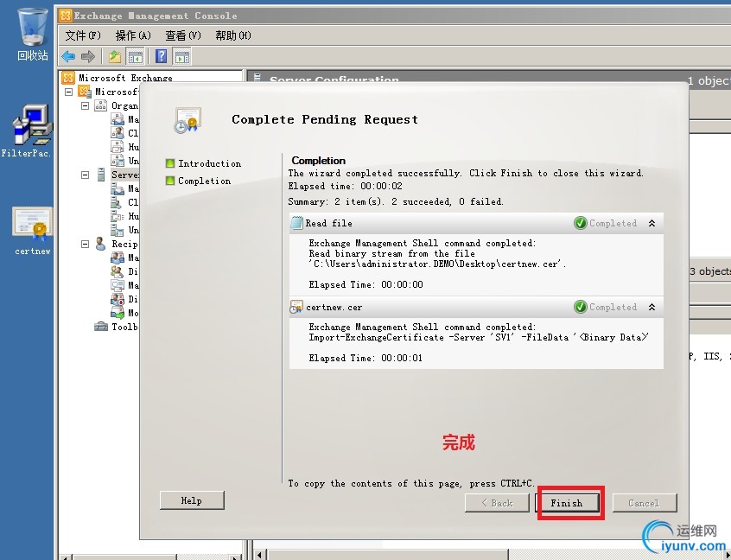
Task: Select Unified Messaging icon under Organization Configuration
Action: pyautogui.click(x=117, y=161)
